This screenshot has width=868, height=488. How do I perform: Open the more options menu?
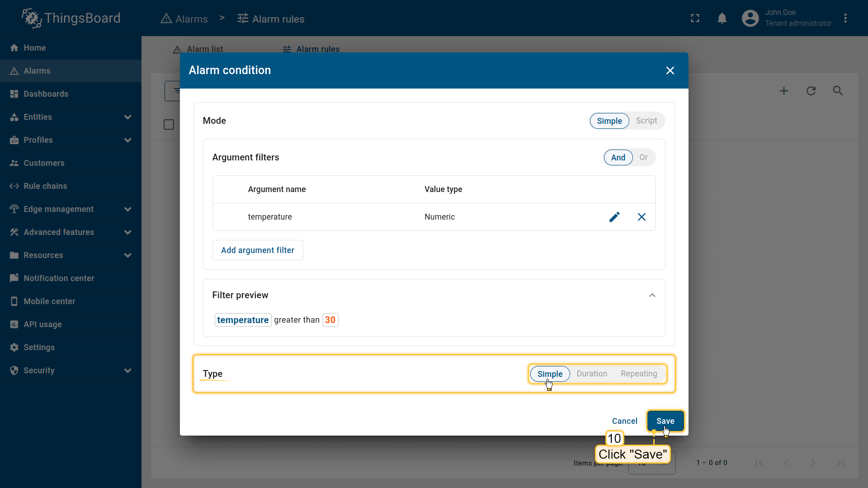coord(845,19)
